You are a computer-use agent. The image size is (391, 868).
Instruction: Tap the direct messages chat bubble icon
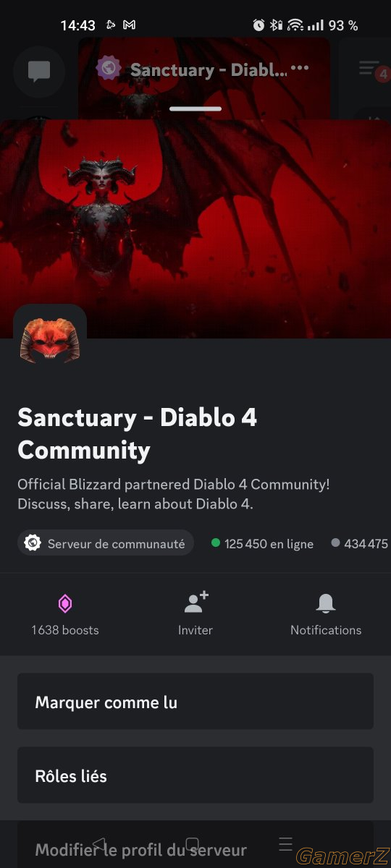[x=39, y=71]
